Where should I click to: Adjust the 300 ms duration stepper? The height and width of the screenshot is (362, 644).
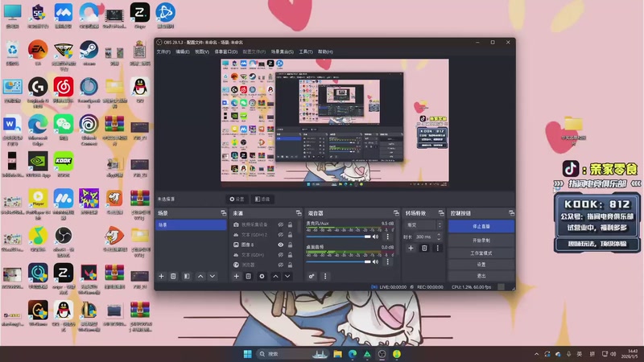tap(439, 237)
